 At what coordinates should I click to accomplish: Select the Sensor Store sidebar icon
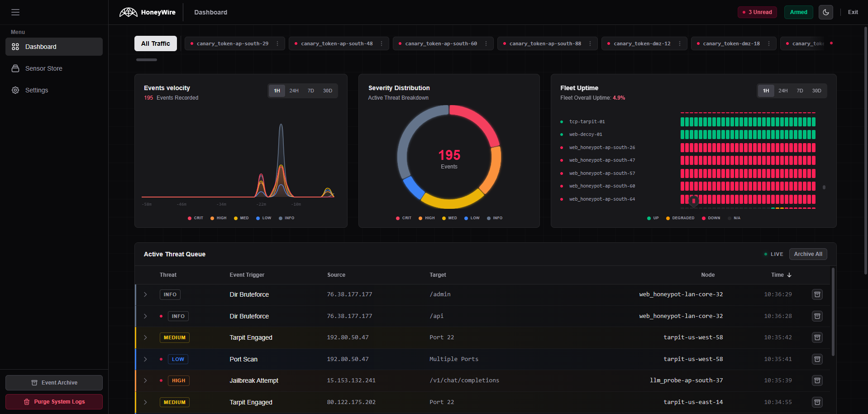tap(15, 68)
